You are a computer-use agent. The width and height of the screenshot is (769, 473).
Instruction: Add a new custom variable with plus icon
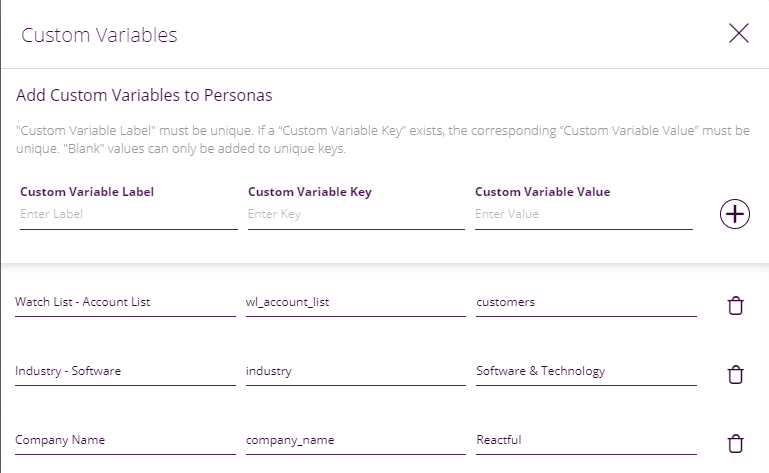735,214
